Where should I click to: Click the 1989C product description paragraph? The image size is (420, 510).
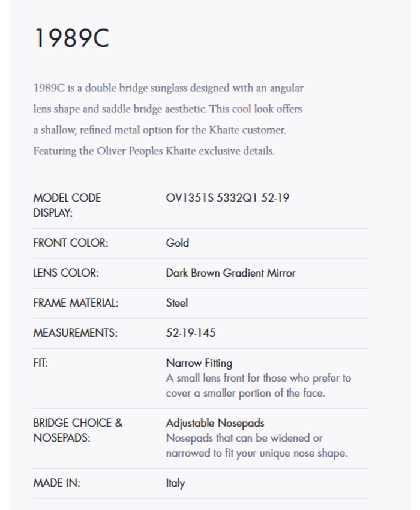(x=168, y=119)
